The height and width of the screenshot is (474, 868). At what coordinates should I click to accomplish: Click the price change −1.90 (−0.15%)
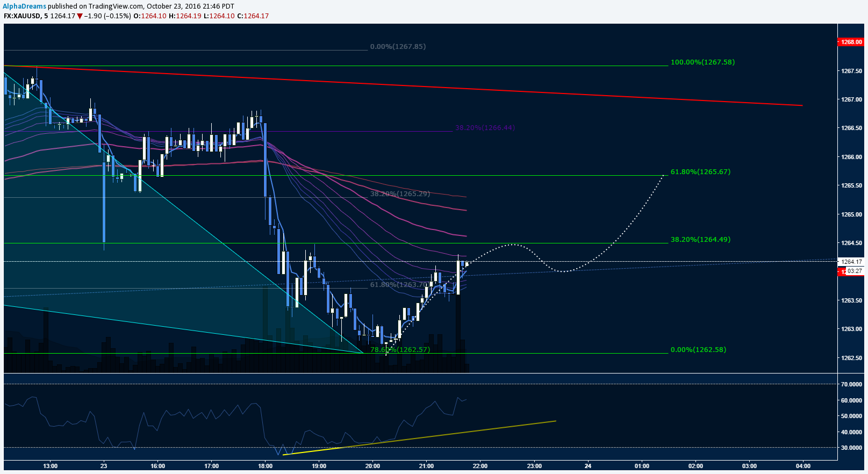coord(108,16)
